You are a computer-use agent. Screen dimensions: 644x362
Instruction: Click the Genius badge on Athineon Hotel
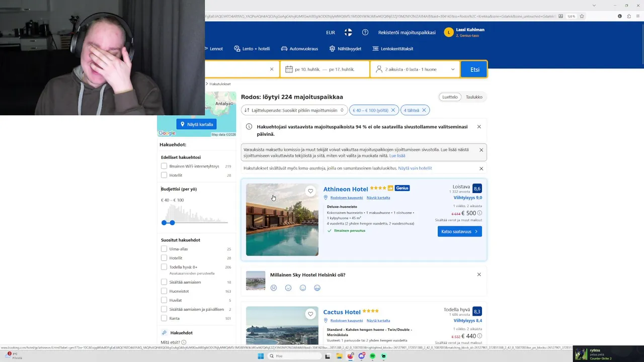pos(402,188)
